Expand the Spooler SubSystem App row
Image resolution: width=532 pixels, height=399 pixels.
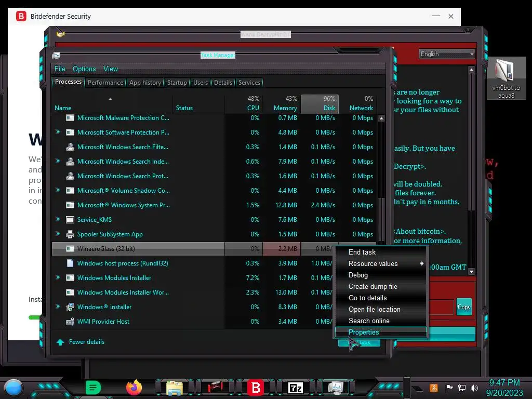pyautogui.click(x=58, y=234)
